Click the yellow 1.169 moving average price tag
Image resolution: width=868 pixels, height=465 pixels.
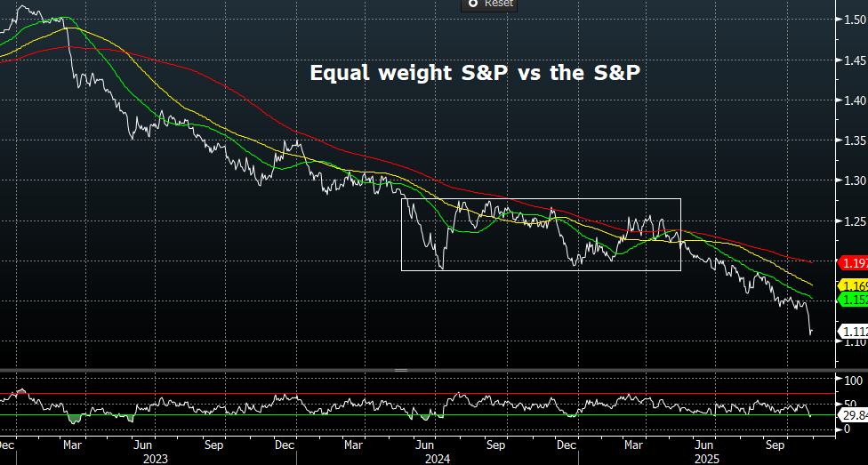(x=853, y=286)
